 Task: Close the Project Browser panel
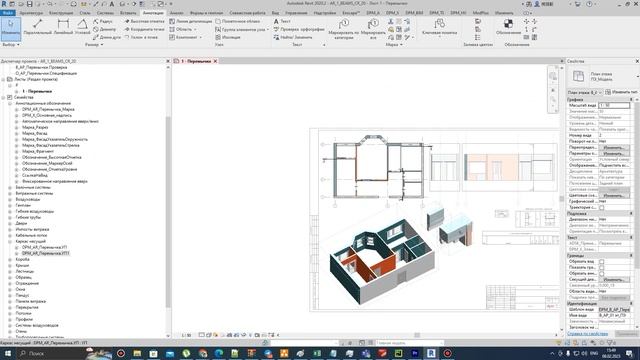(x=168, y=61)
